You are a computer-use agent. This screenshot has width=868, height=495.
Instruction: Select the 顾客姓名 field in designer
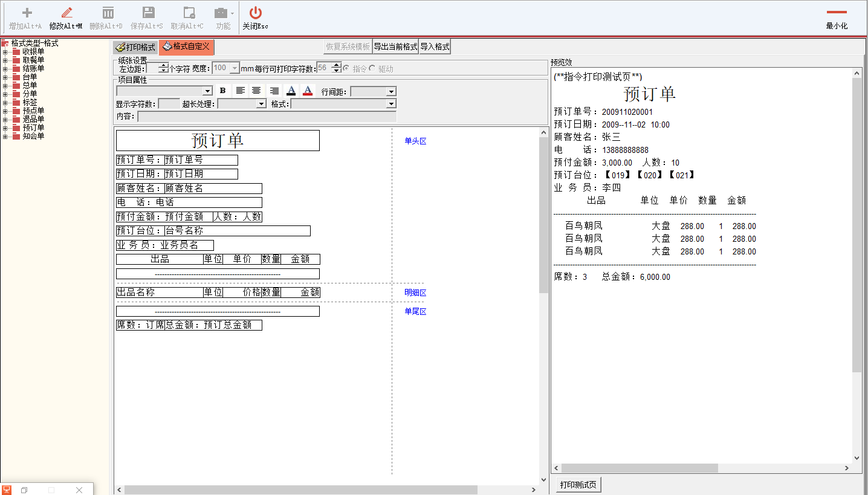point(213,189)
